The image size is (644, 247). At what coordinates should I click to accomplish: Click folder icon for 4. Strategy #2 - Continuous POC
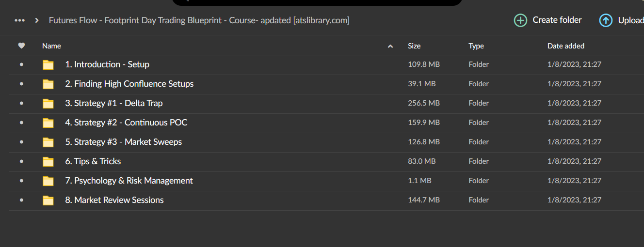tap(48, 123)
